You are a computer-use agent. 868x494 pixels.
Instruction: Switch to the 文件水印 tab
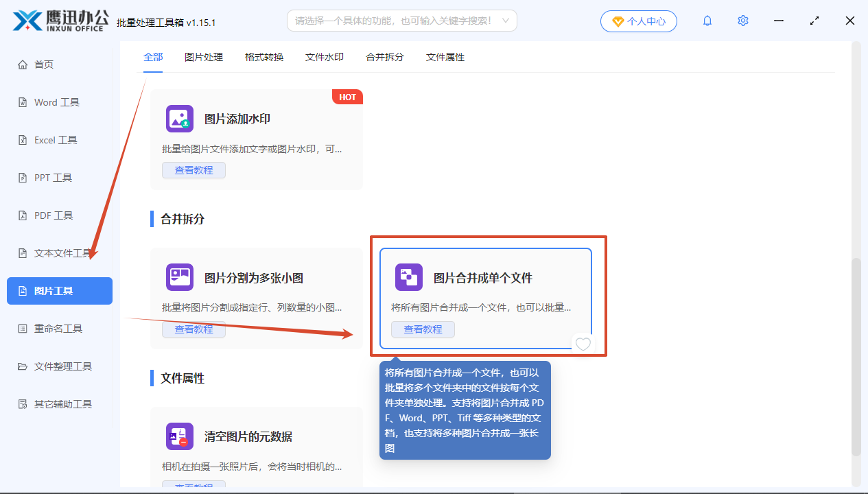pos(325,57)
